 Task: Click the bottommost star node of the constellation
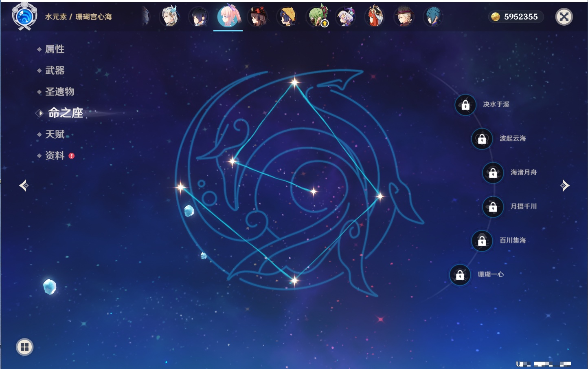(294, 280)
